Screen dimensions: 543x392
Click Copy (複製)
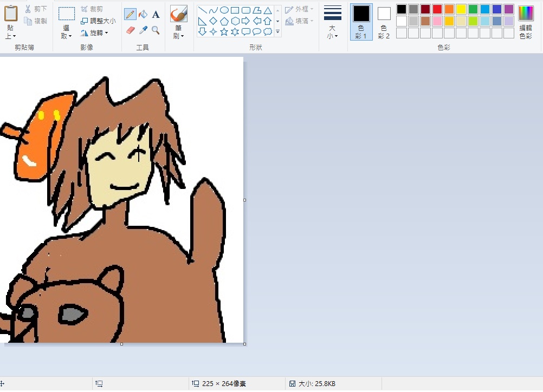(36, 21)
